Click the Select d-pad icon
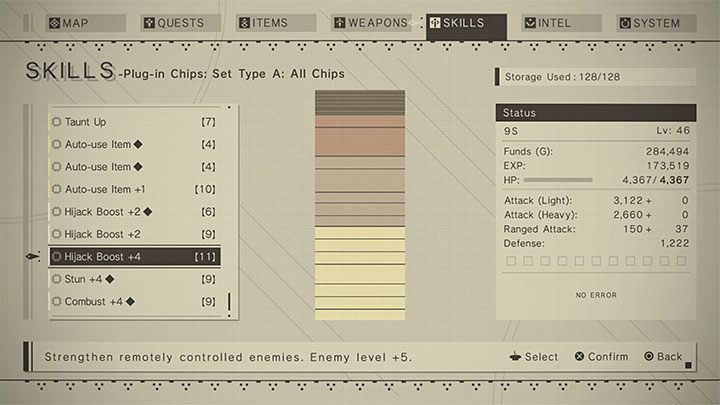This screenshot has height=405, width=720. tap(515, 357)
